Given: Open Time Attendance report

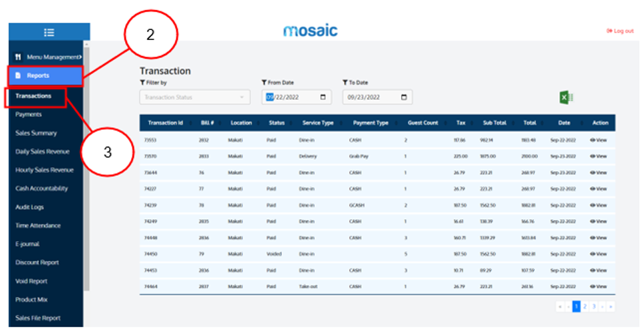Looking at the screenshot, I should (38, 225).
